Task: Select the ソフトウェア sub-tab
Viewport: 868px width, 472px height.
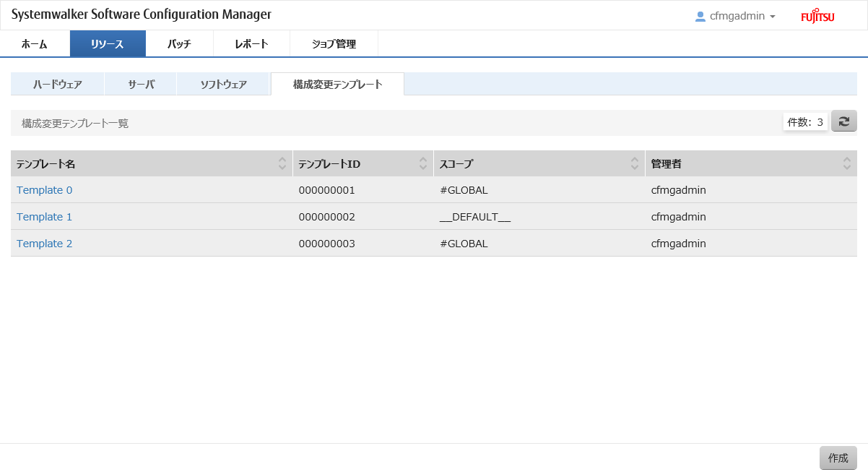Action: pyautogui.click(x=223, y=84)
